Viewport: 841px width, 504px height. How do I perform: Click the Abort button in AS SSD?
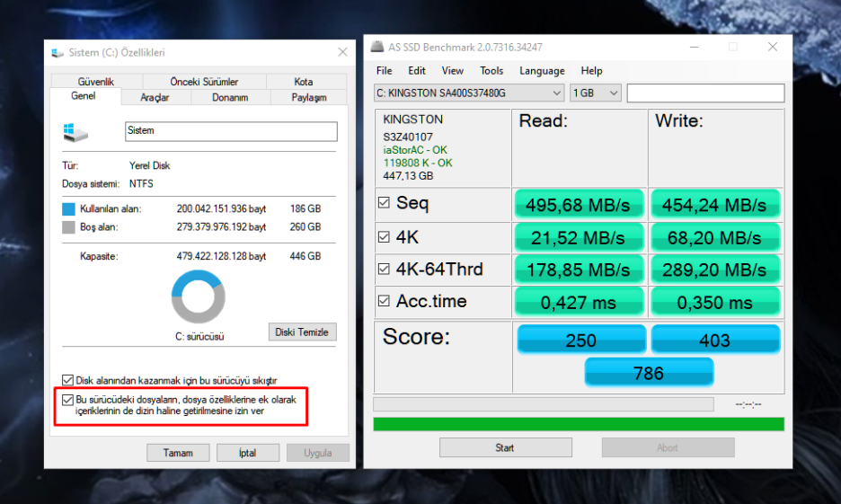pyautogui.click(x=668, y=447)
